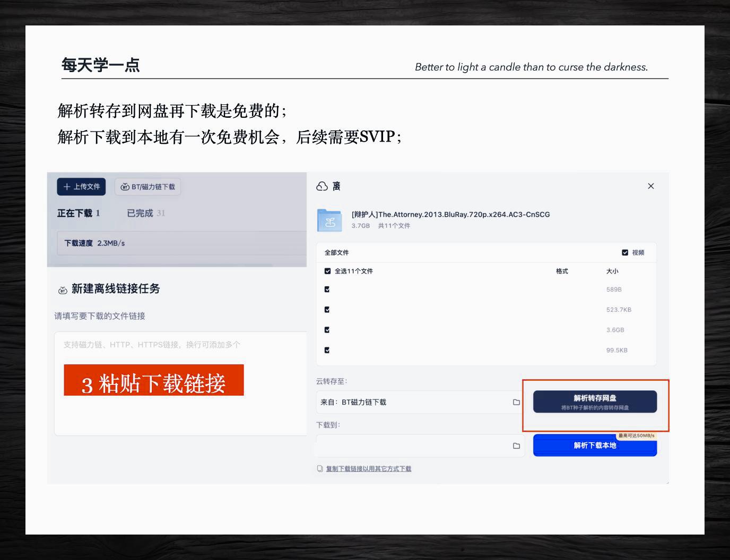Click The.Attorney.2013.BluRay file name
730x560 pixels.
click(450, 214)
